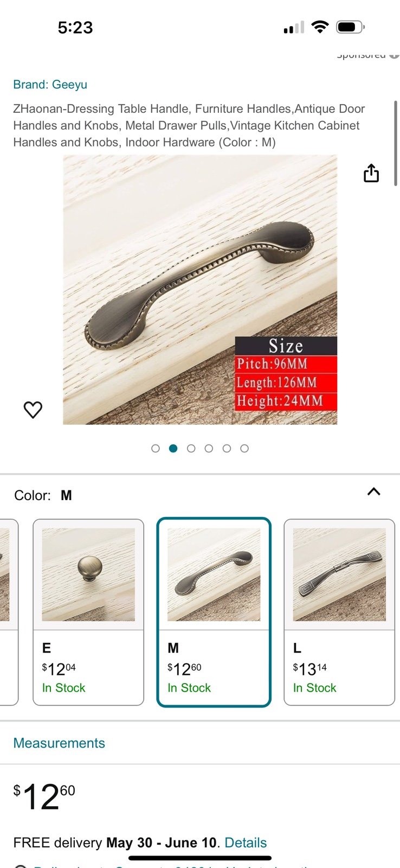Show the fifth product image dot
This screenshot has height=868, width=400.
coord(227,449)
